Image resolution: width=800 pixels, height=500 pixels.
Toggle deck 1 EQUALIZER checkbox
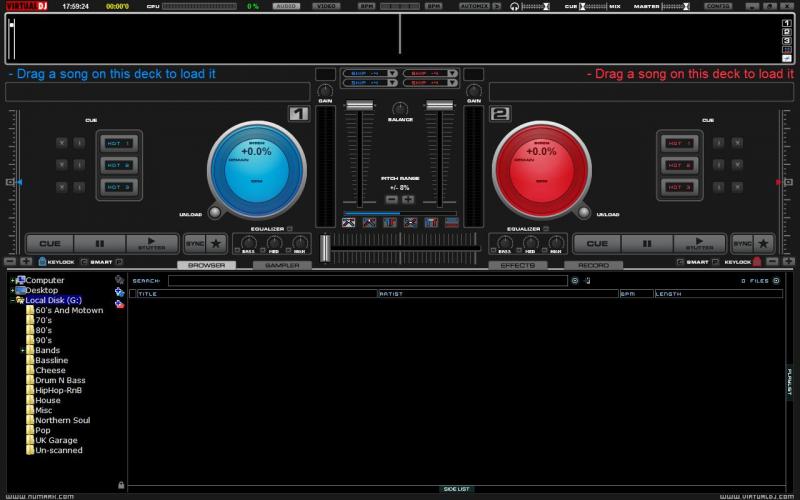290,229
